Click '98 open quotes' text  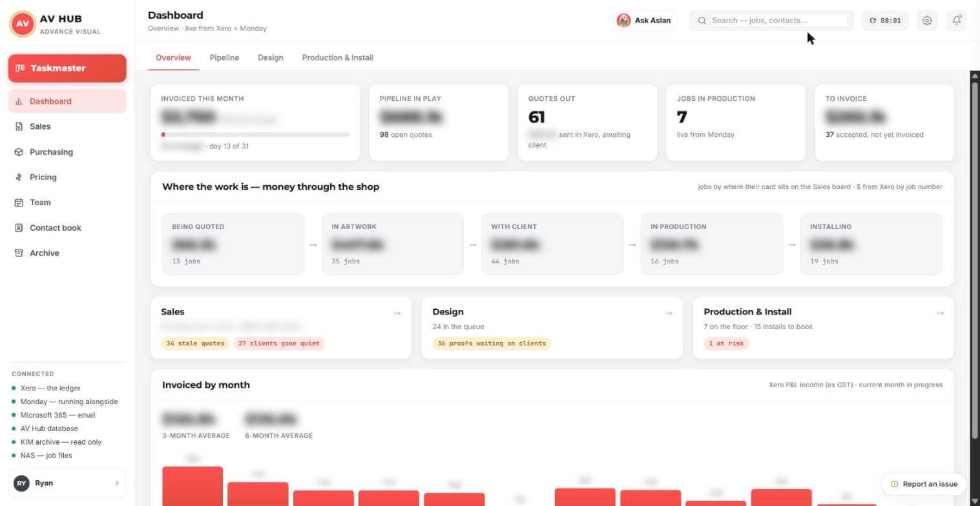(x=406, y=135)
